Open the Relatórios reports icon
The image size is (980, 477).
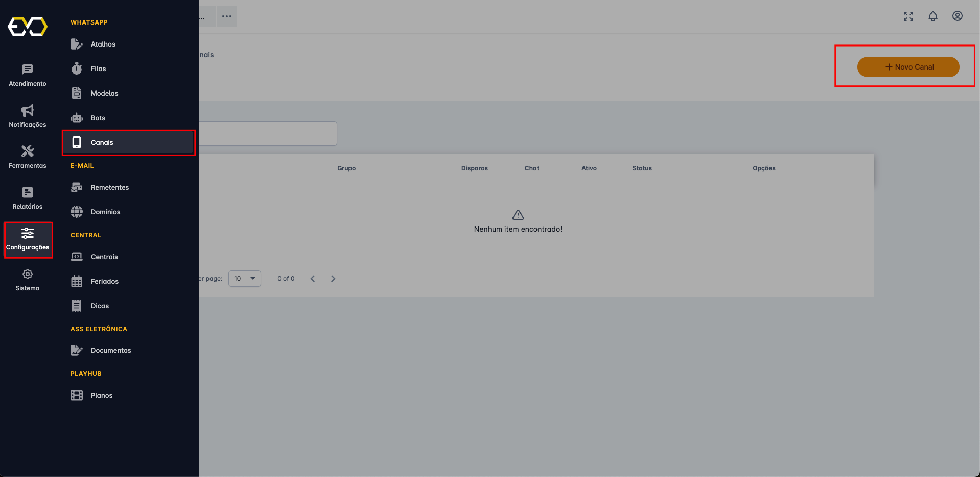28,193
